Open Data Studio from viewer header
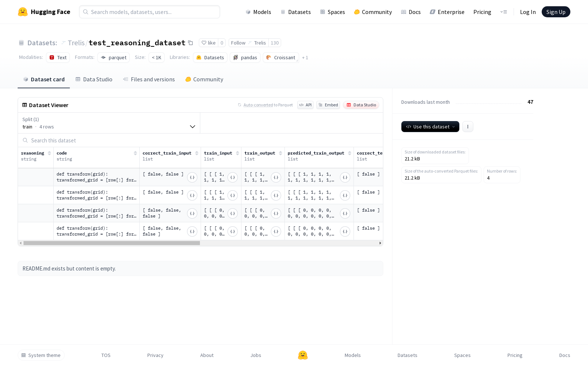The width and height of the screenshot is (588, 368). (x=361, y=105)
